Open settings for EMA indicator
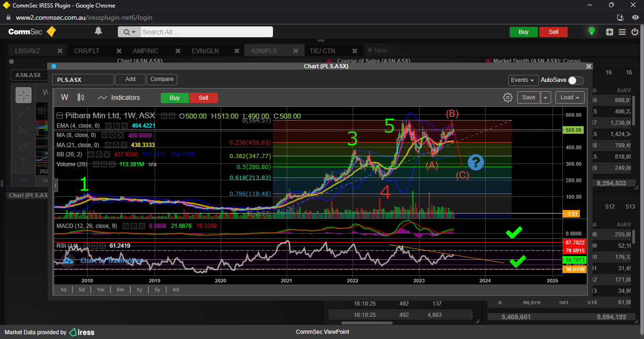The image size is (644, 339). [116, 126]
